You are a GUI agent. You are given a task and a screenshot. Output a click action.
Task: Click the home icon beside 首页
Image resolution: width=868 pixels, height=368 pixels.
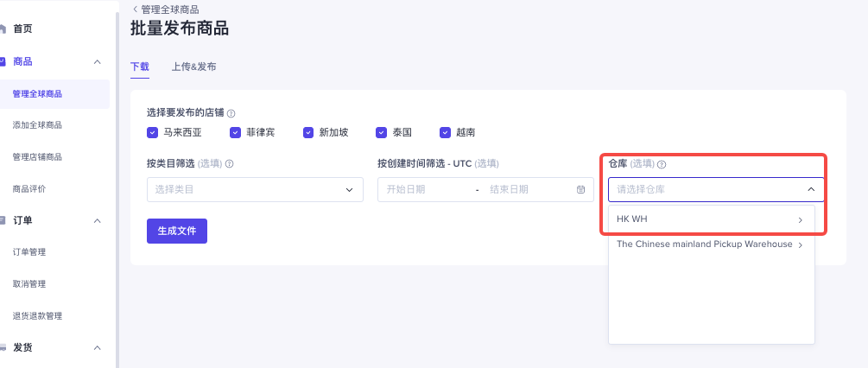click(x=3, y=29)
